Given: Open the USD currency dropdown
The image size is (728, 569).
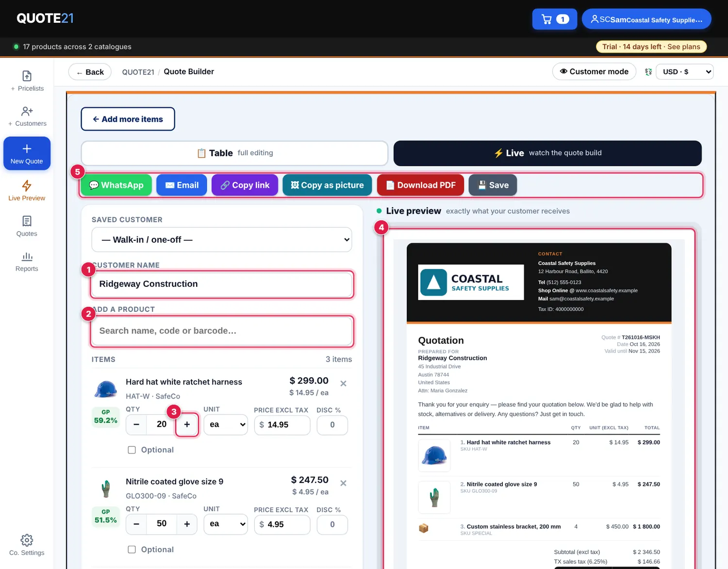Looking at the screenshot, I should (685, 72).
